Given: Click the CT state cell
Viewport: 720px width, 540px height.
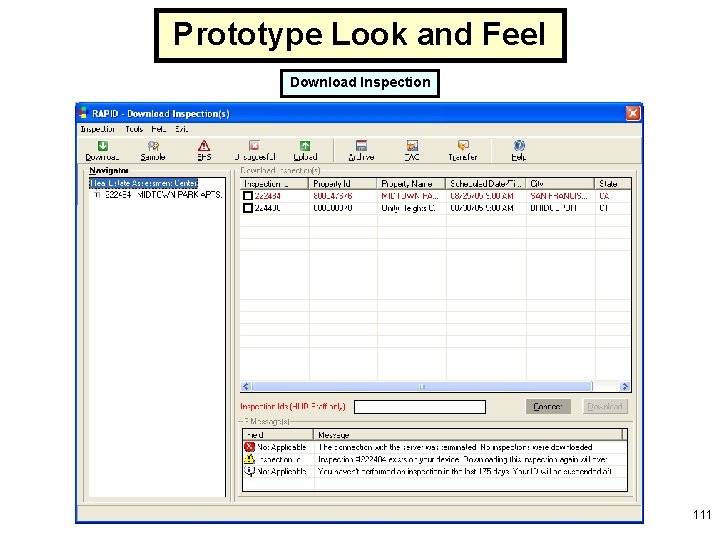Looking at the screenshot, I should pyautogui.click(x=603, y=208).
